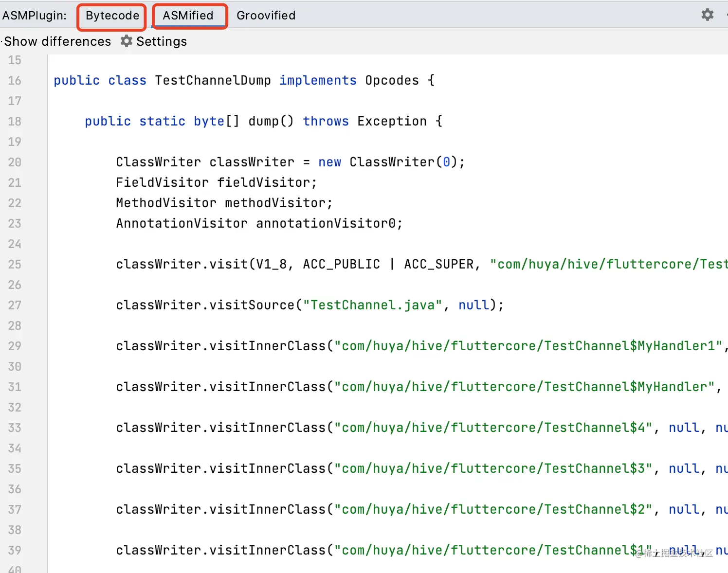Click the TestChannel$MyHandler1 string
The height and width of the screenshot is (573, 728).
(528, 346)
